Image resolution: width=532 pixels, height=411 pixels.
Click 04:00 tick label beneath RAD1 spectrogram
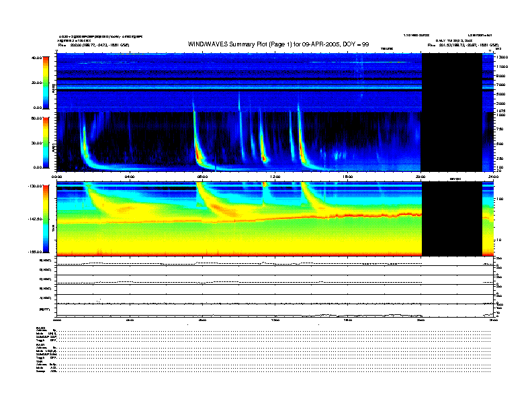tap(130, 177)
